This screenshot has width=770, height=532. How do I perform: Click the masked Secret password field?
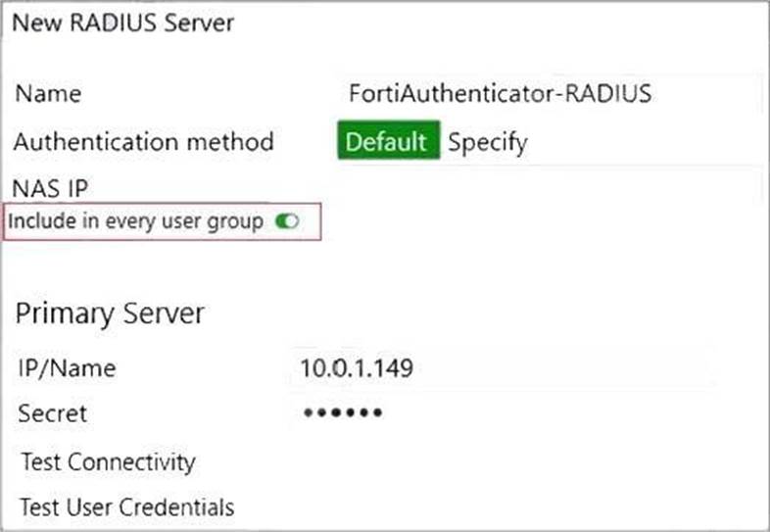pyautogui.click(x=500, y=413)
